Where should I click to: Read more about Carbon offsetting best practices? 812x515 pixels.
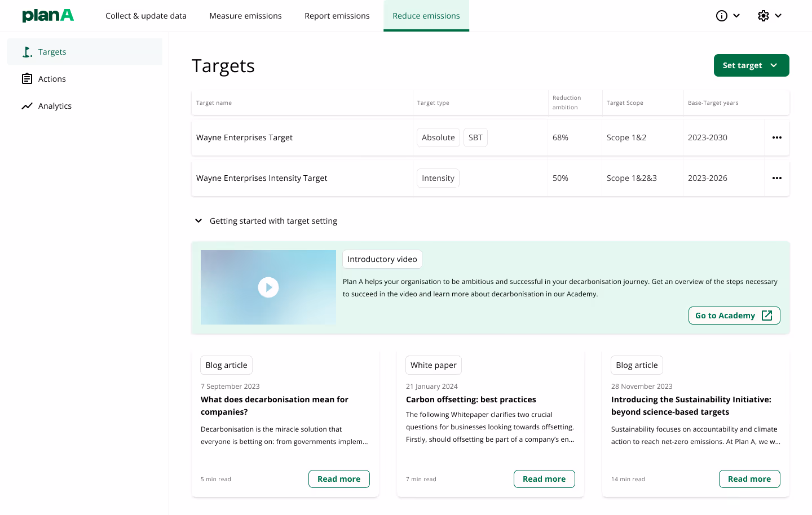(544, 478)
